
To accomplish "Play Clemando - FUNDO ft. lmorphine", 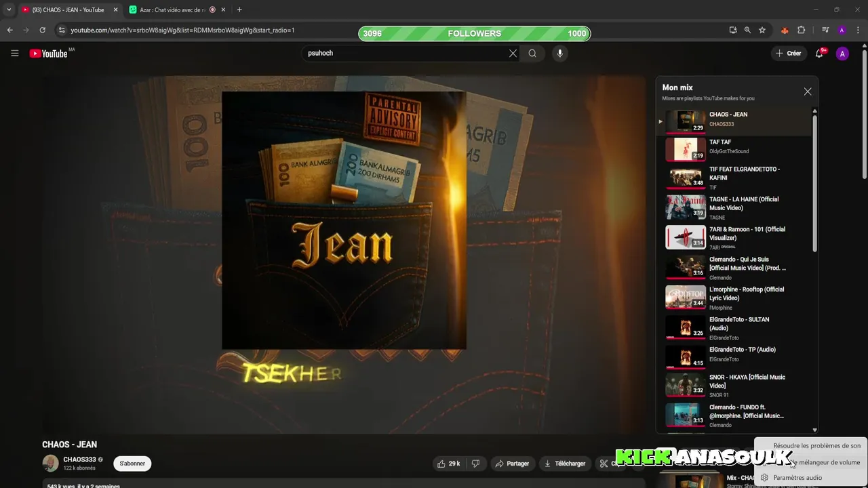I will tap(735, 415).
